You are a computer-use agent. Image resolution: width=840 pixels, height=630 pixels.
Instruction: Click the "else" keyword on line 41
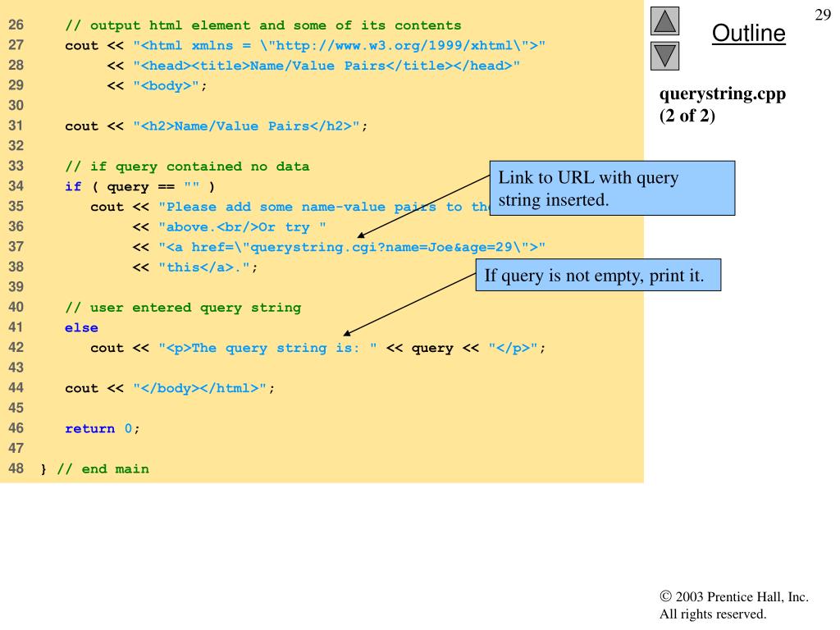click(x=81, y=328)
